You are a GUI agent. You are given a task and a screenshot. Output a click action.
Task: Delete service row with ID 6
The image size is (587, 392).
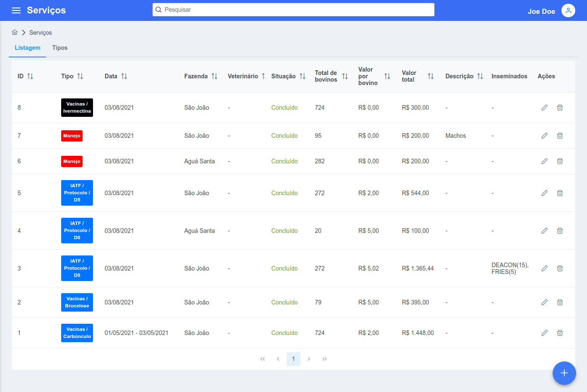[560, 161]
